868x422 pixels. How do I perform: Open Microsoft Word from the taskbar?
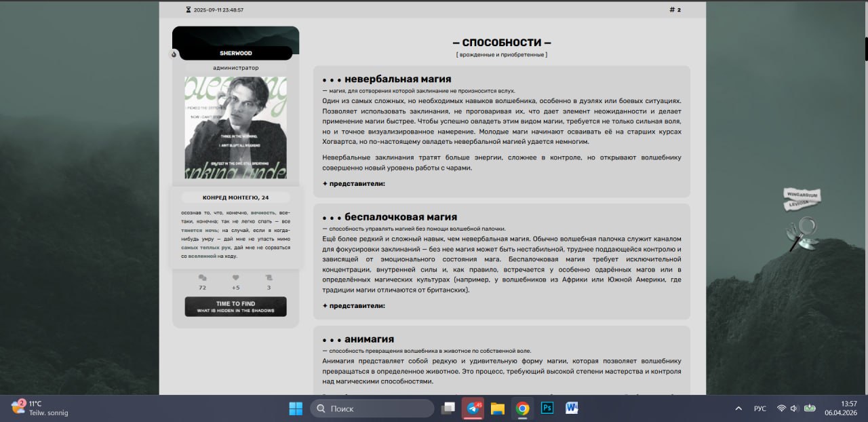coord(571,408)
